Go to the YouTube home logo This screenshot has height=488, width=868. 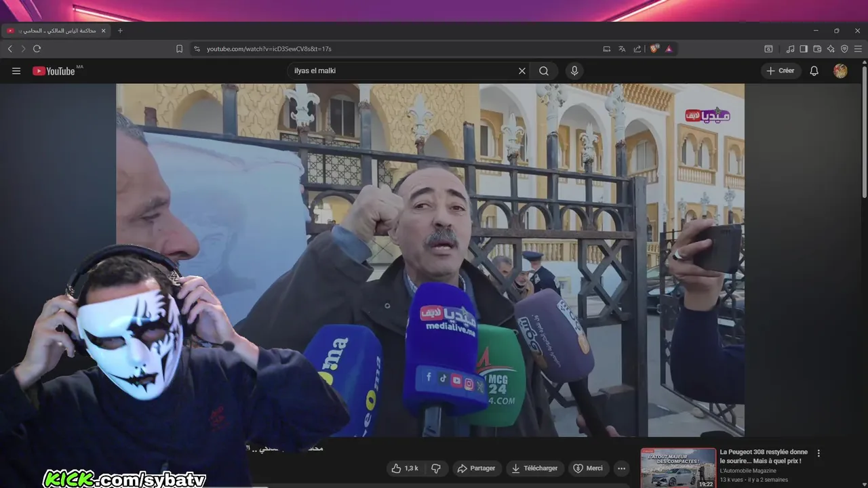[54, 70]
